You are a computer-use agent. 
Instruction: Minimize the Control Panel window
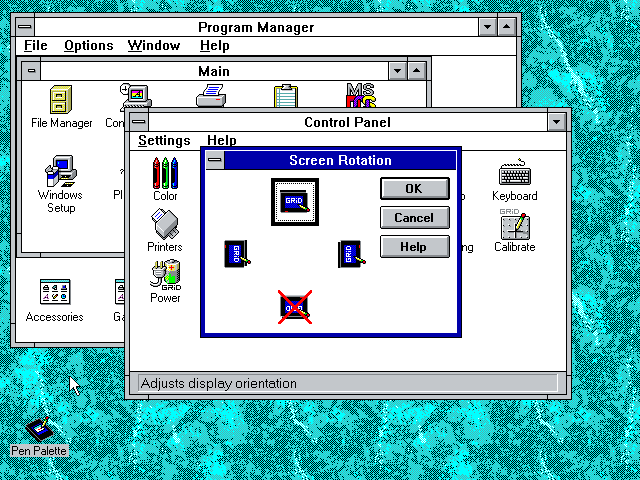[556, 122]
